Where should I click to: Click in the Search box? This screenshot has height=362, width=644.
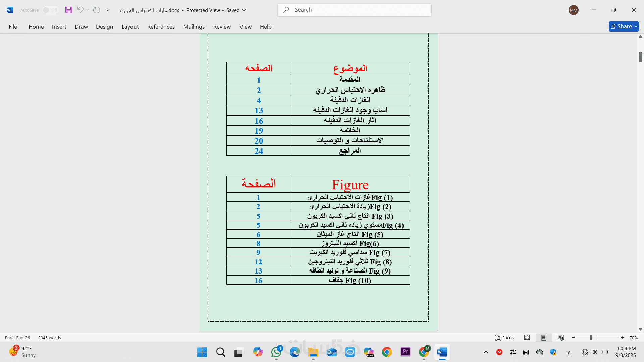click(354, 10)
